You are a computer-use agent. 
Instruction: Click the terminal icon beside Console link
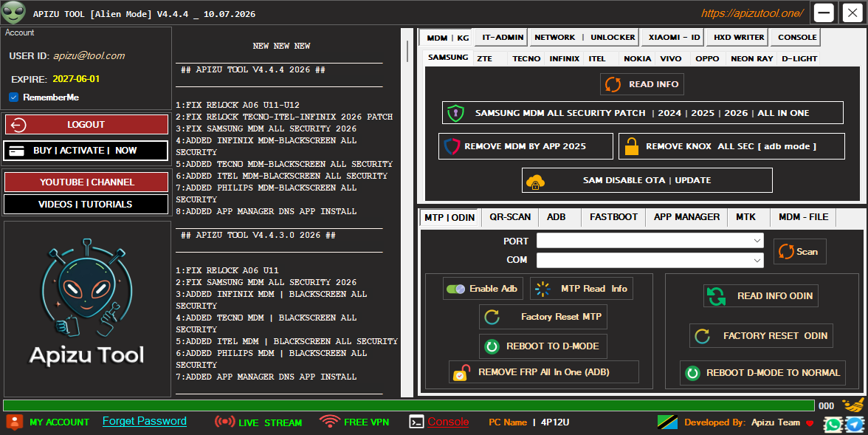pos(416,422)
